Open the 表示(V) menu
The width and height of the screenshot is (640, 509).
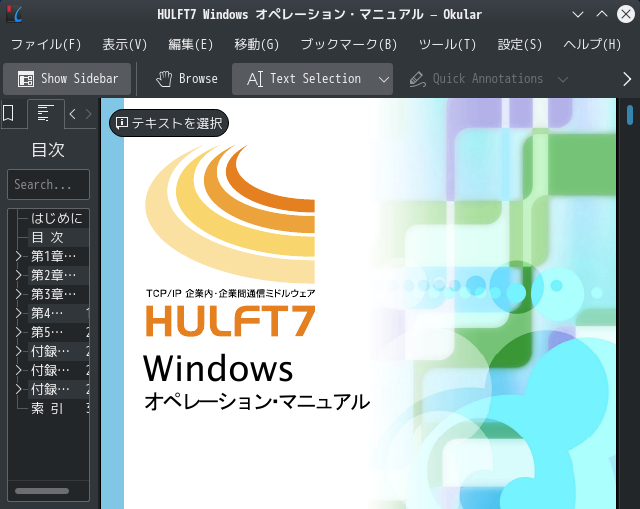(124, 44)
